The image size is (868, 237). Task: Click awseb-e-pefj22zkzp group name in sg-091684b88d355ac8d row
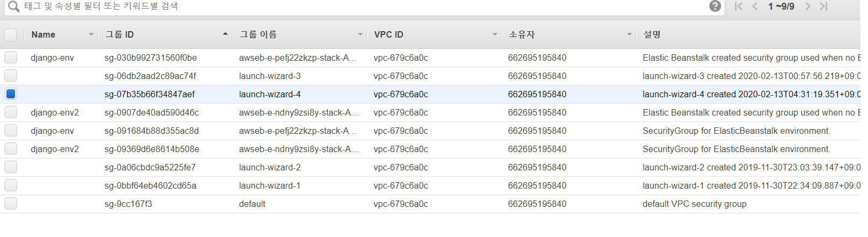tap(298, 131)
